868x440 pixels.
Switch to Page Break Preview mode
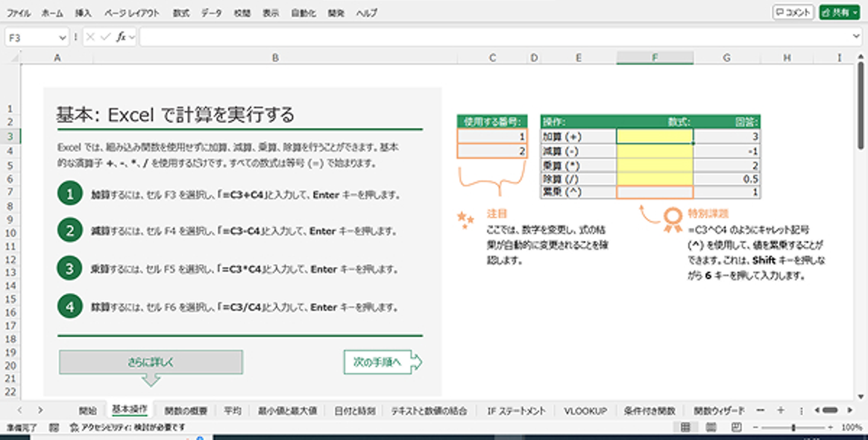736,427
